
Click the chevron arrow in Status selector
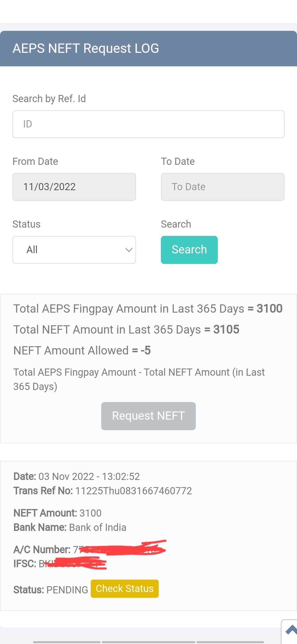(129, 250)
